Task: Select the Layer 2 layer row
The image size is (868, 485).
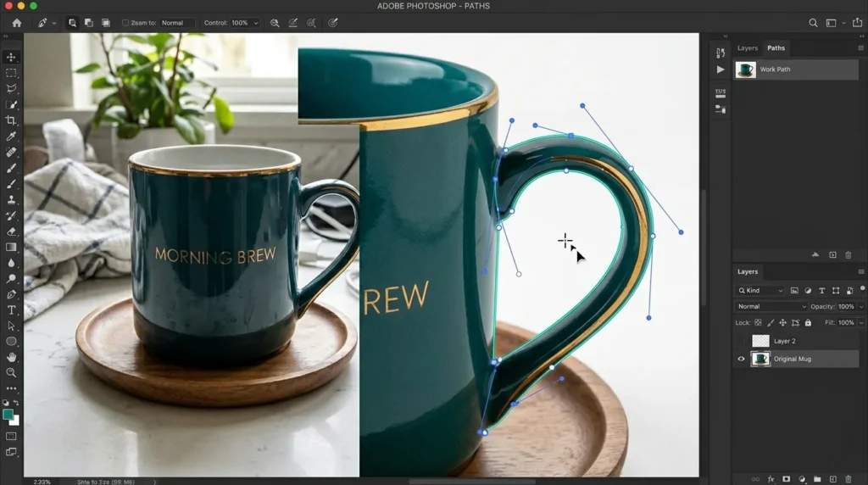Action: (x=796, y=341)
